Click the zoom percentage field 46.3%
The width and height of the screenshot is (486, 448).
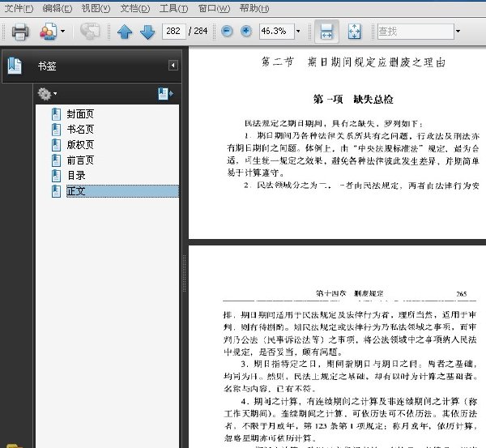point(276,31)
